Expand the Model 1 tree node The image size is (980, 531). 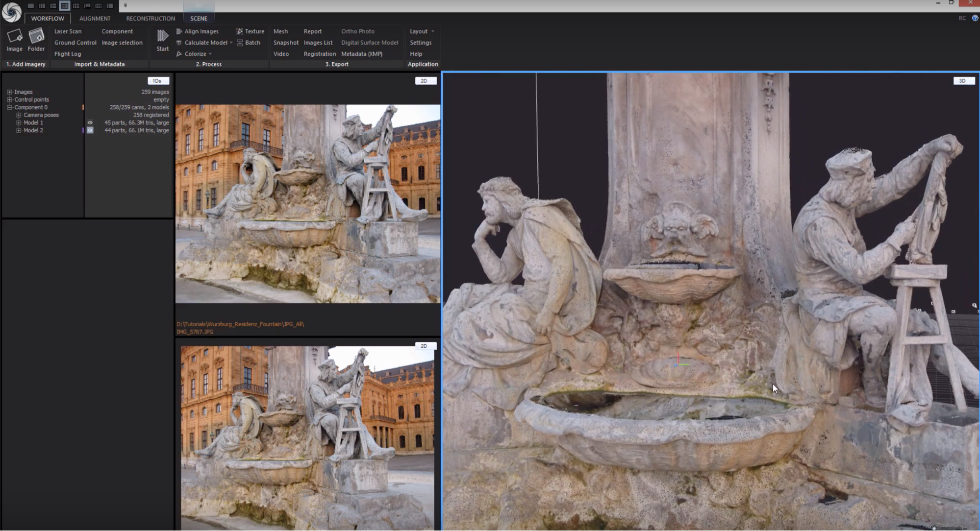pos(19,123)
